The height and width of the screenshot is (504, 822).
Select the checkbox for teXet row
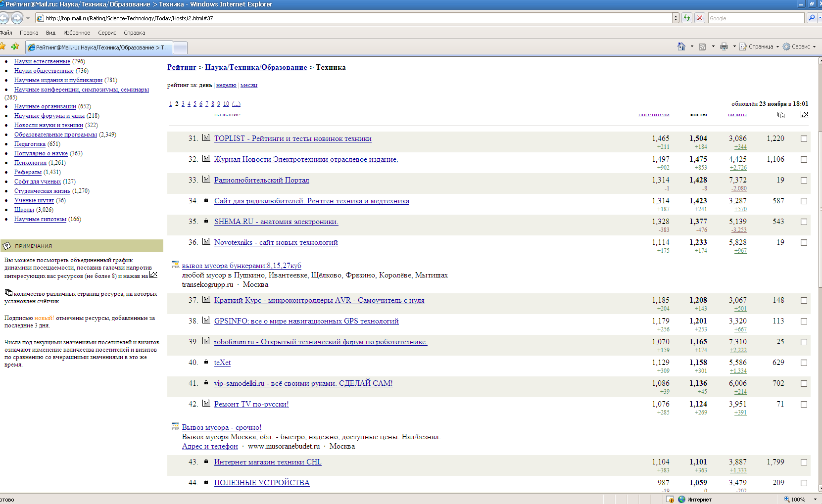[804, 363]
